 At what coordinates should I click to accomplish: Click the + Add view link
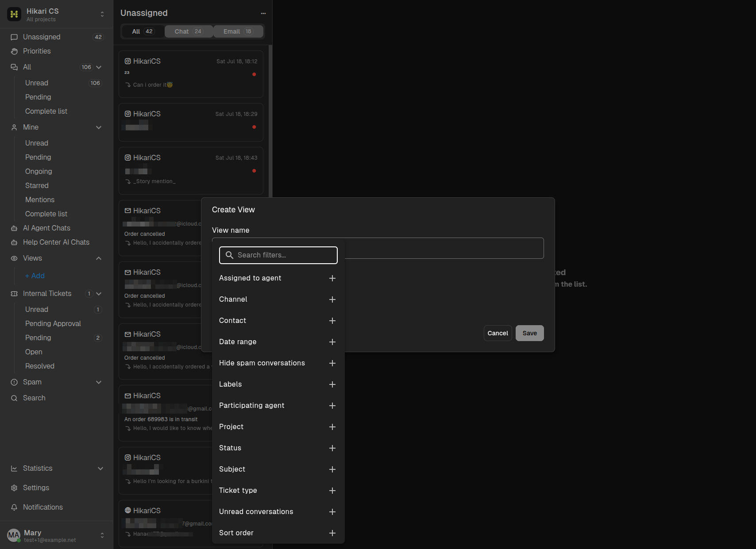click(x=35, y=276)
